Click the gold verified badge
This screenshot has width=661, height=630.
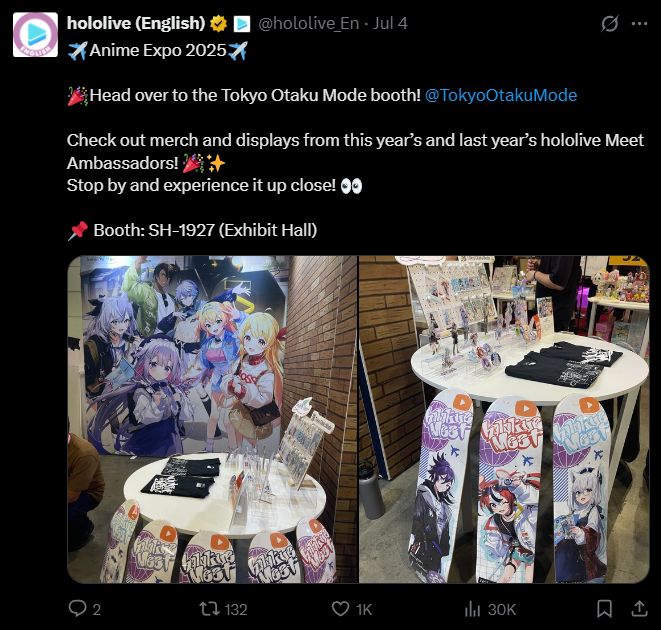click(x=218, y=24)
